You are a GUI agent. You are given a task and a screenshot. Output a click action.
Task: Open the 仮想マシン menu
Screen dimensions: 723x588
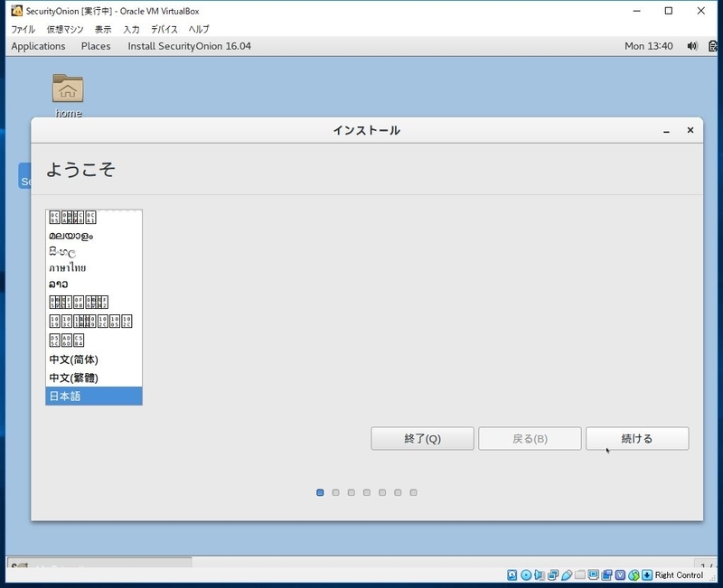[x=65, y=30]
